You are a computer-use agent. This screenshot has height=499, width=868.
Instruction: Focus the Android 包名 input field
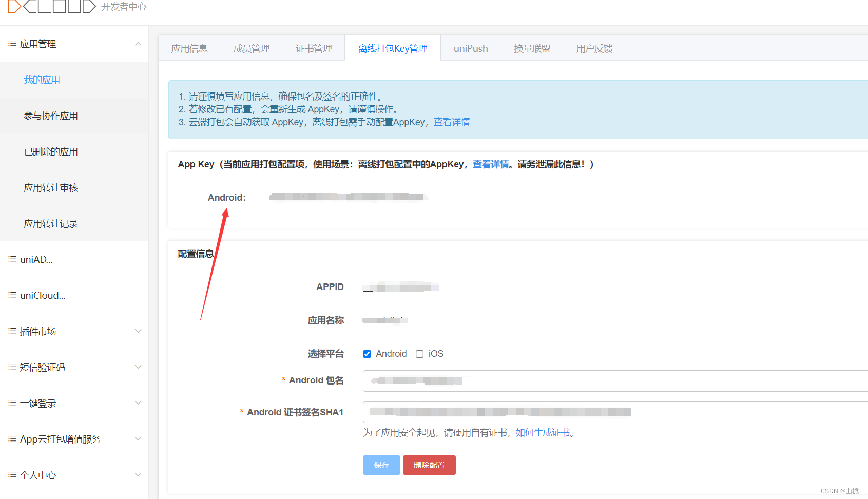click(615, 381)
